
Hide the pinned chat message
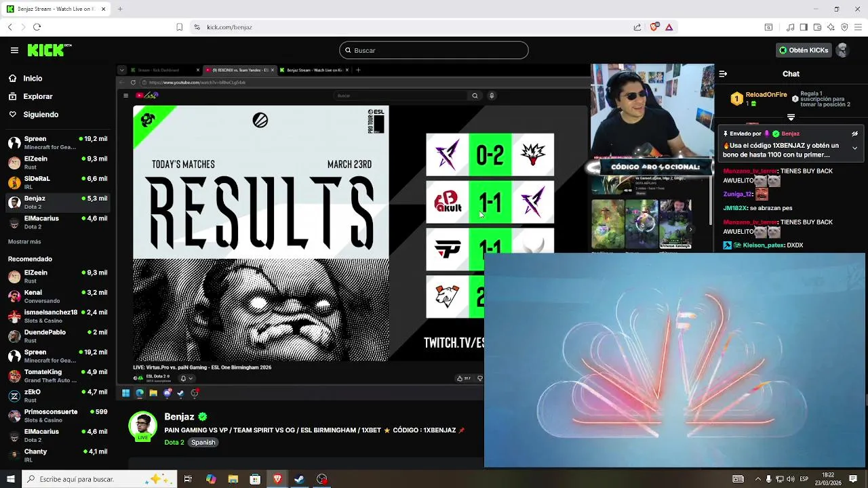(x=854, y=134)
